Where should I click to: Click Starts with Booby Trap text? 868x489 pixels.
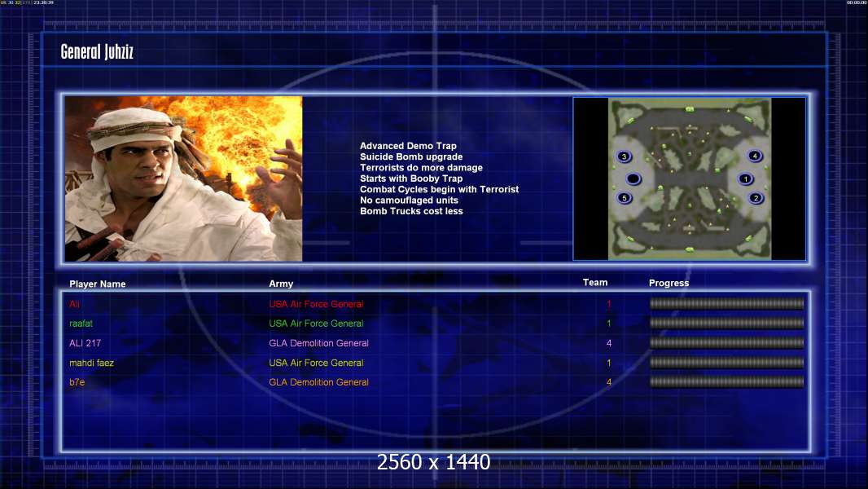[x=411, y=178]
